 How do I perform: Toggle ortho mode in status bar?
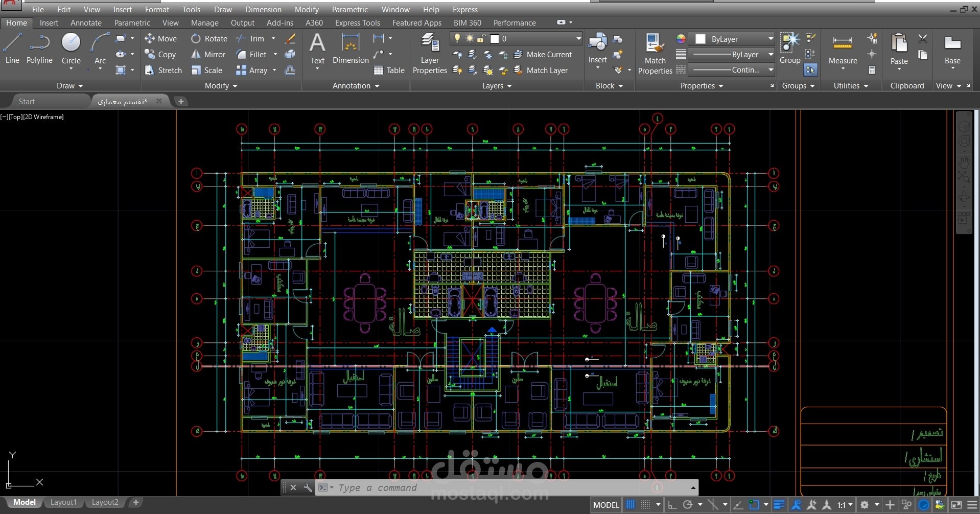click(672, 505)
